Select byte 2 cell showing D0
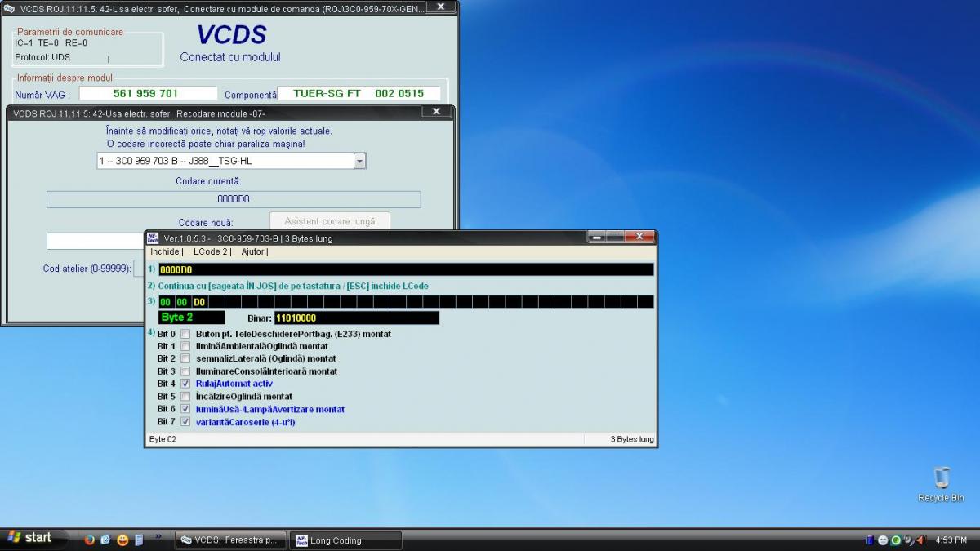The image size is (980, 551). (199, 302)
